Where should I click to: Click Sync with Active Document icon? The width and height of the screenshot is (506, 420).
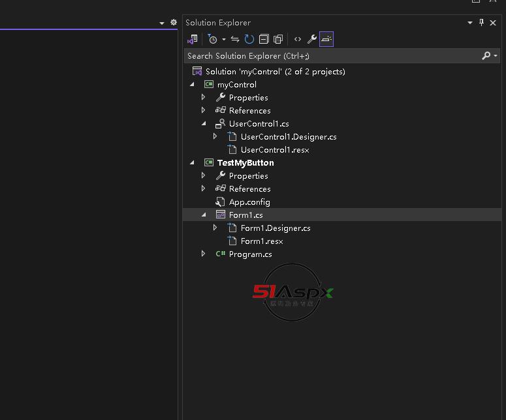coord(235,40)
